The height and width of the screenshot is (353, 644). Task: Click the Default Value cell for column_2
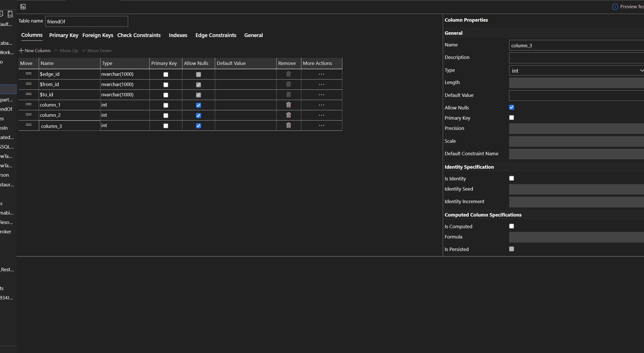tap(246, 115)
